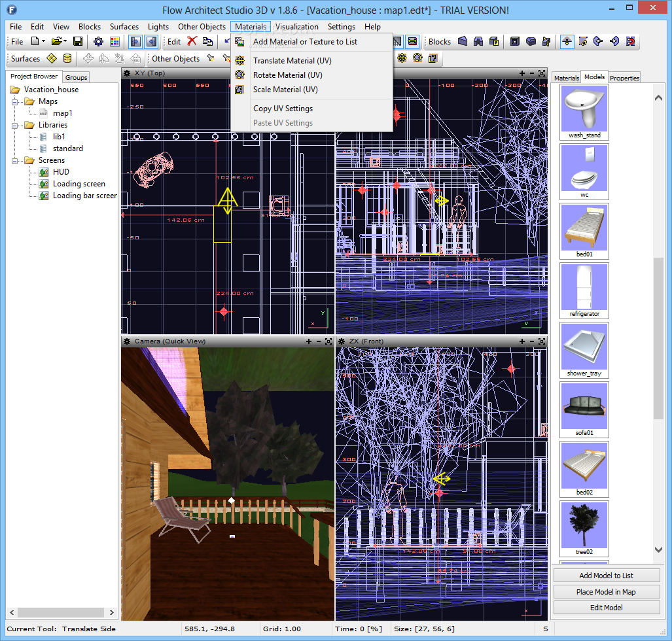This screenshot has height=641, width=672.
Task: Delete selection with the red X icon
Action: point(192,41)
